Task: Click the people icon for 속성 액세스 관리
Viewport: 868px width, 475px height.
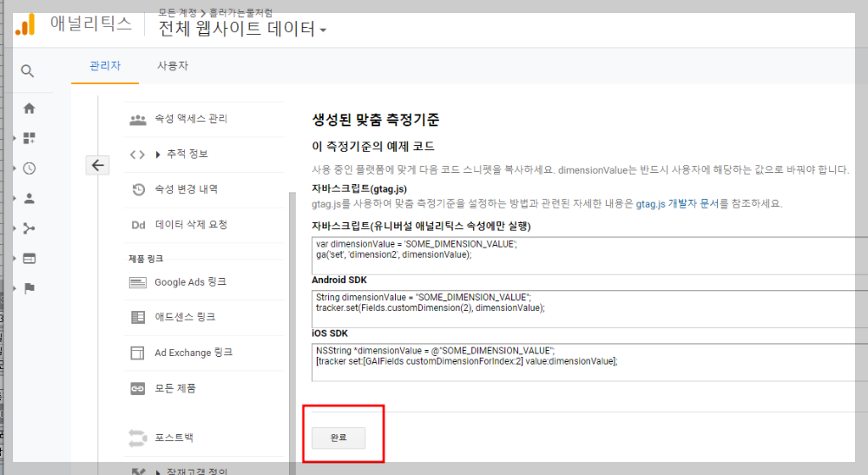Action: click(x=138, y=119)
